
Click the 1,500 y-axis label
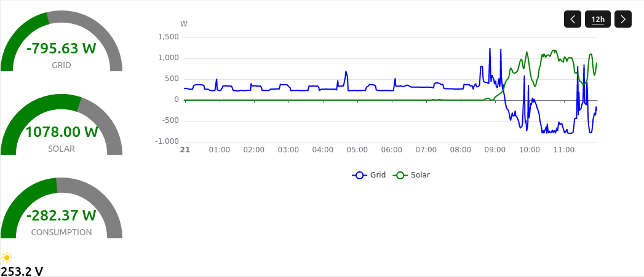168,37
